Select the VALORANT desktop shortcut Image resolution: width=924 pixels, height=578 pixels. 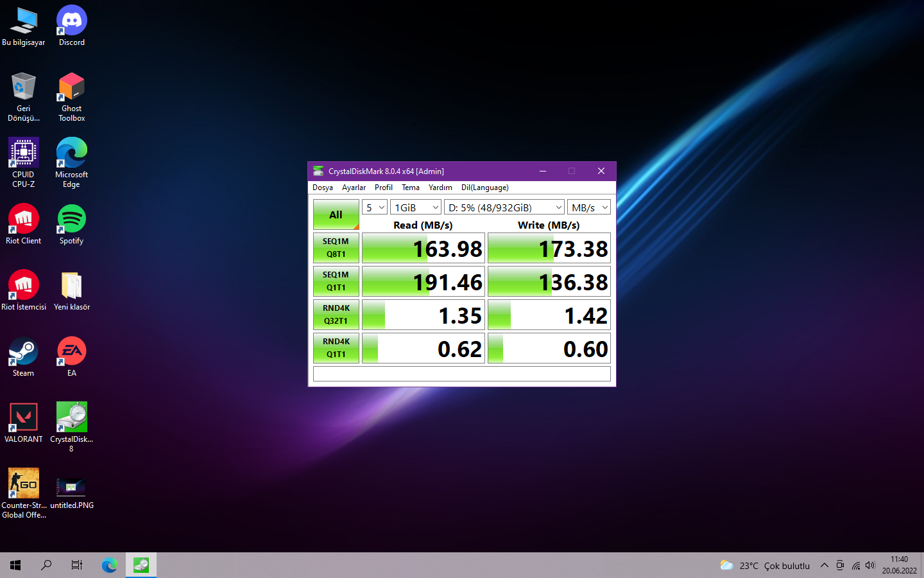[24, 423]
